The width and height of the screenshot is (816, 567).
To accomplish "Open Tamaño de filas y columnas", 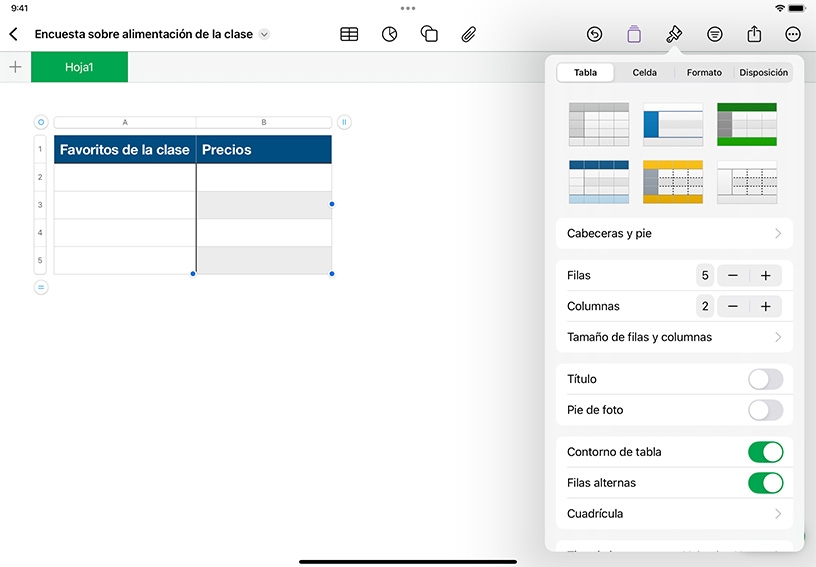I will [674, 337].
